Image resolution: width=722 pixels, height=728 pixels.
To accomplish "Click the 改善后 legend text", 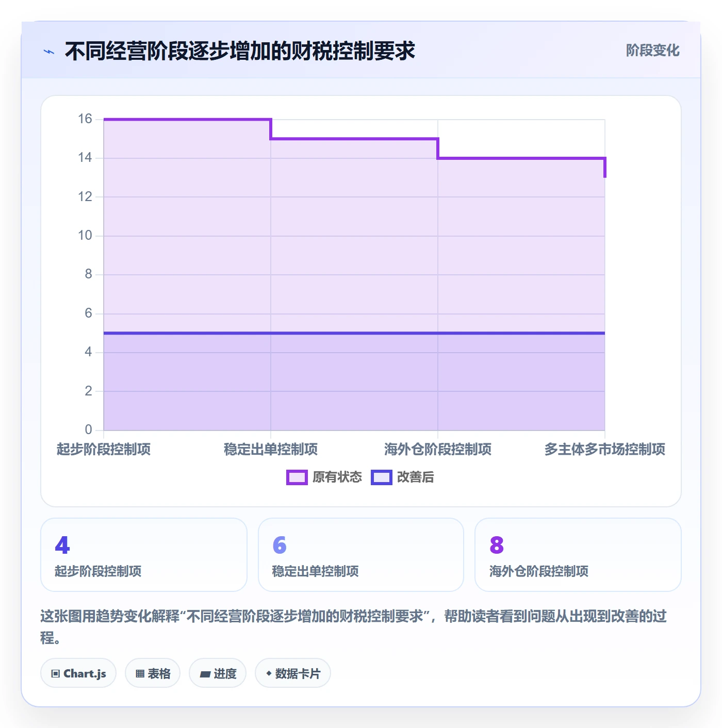I will pos(416,477).
